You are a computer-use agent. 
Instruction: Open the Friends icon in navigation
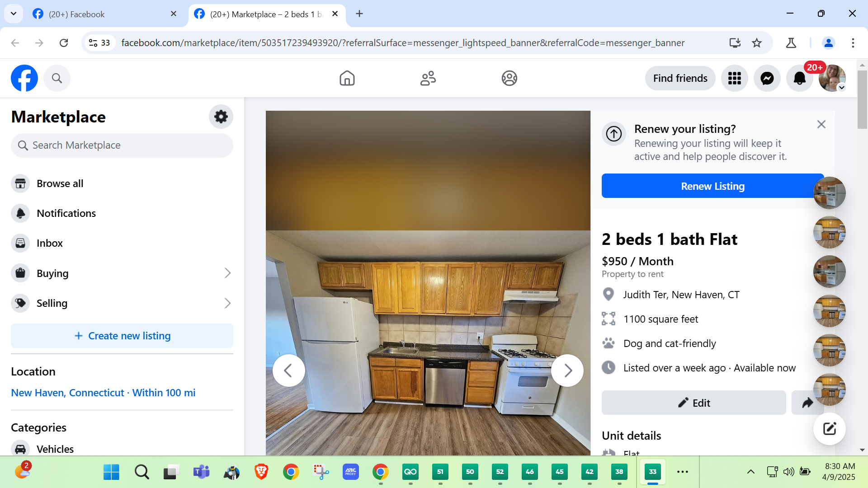[428, 78]
